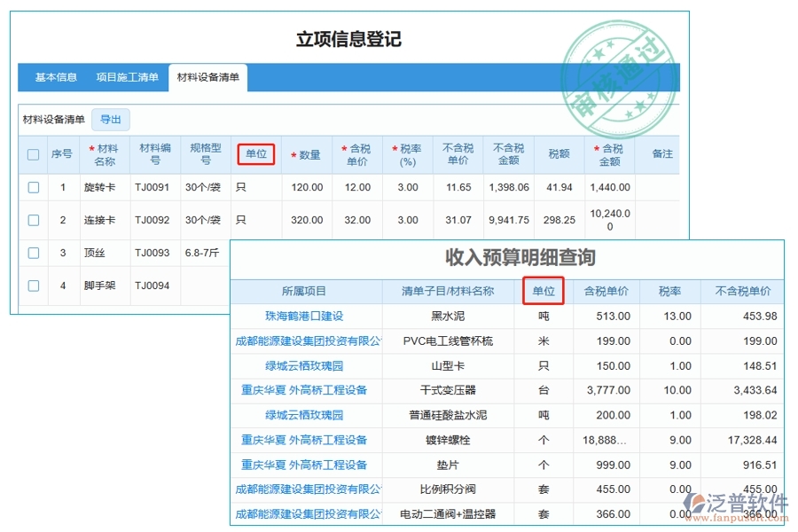Open the 珠海鹤港口建设 project link
Screen dimensions: 798x532
(x=307, y=316)
